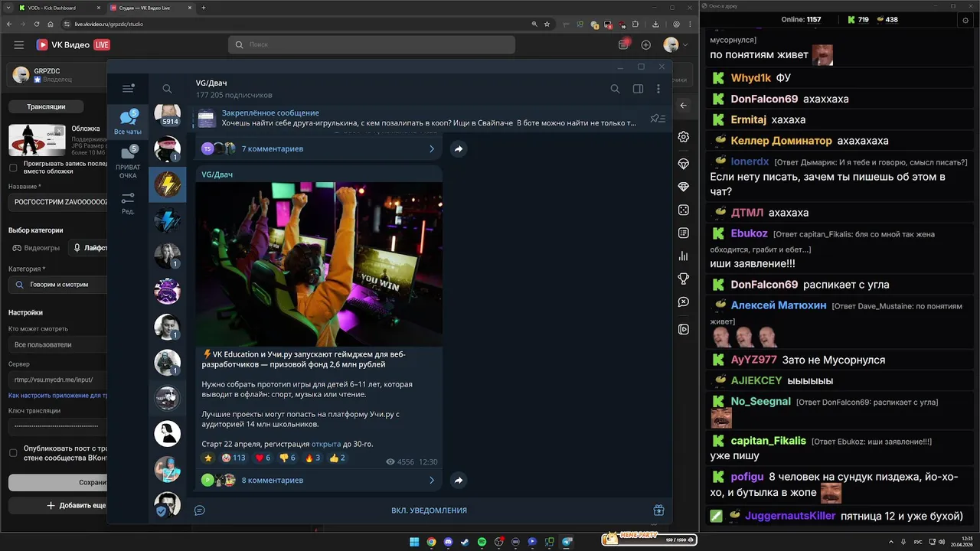This screenshot has height=551, width=980.
Task: Open the blonde woman avatar chat
Action: point(168,256)
